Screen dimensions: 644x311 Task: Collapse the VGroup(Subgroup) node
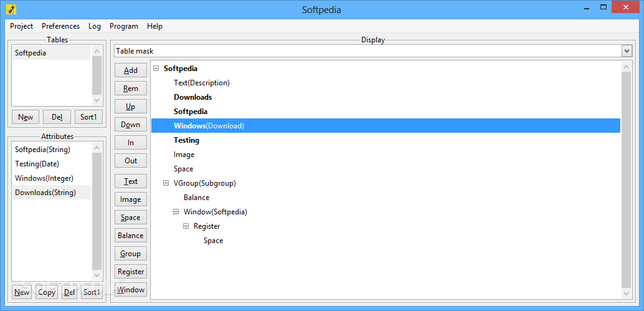(166, 183)
